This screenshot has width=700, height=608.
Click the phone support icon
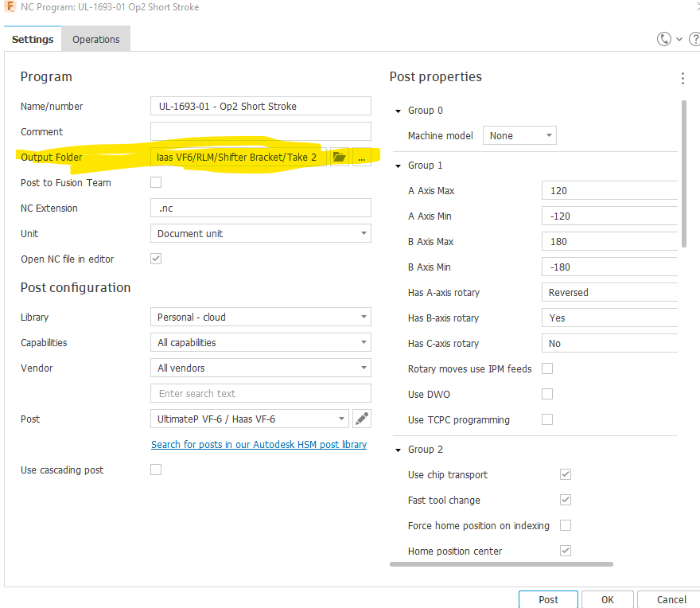pyautogui.click(x=664, y=39)
